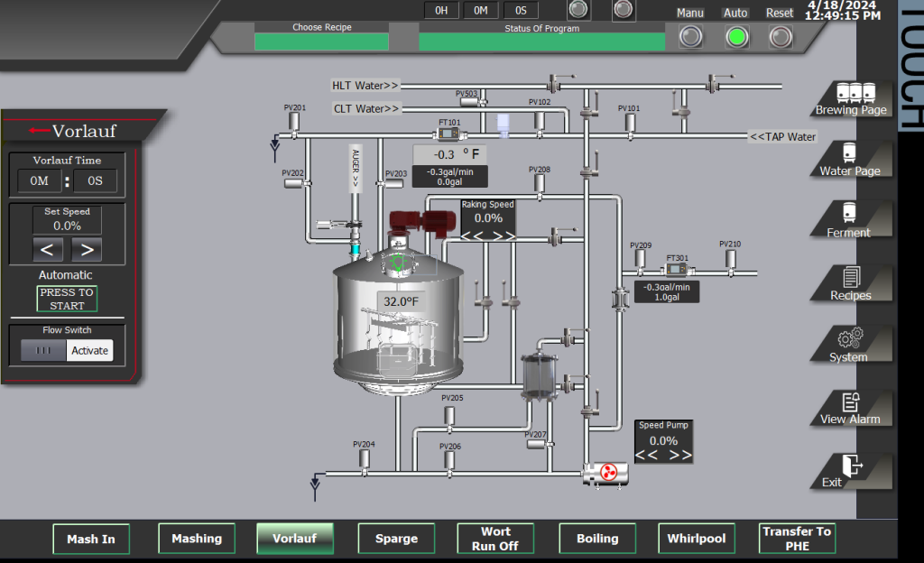The width and height of the screenshot is (924, 563).
Task: Click the Vorlauf Time minutes field
Action: pyautogui.click(x=39, y=181)
